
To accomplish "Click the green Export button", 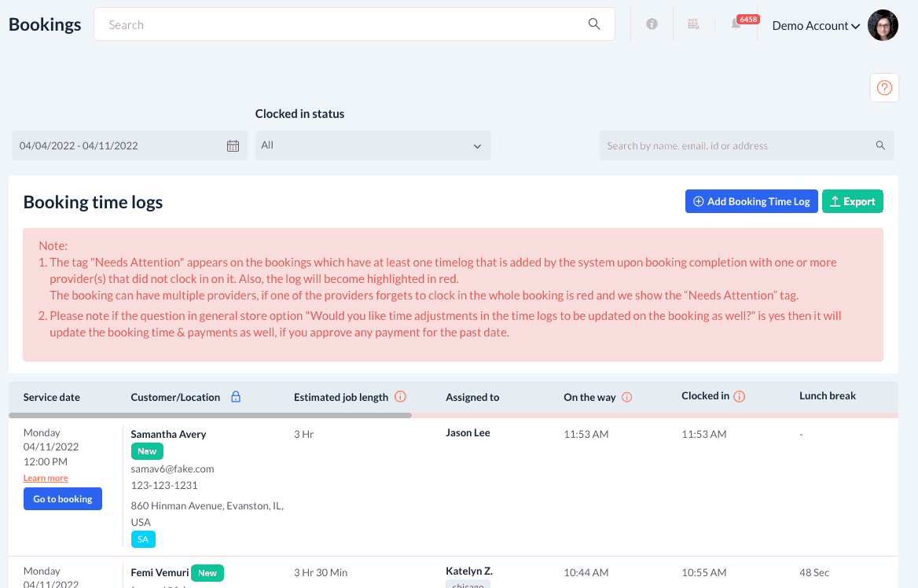I will click(x=853, y=201).
